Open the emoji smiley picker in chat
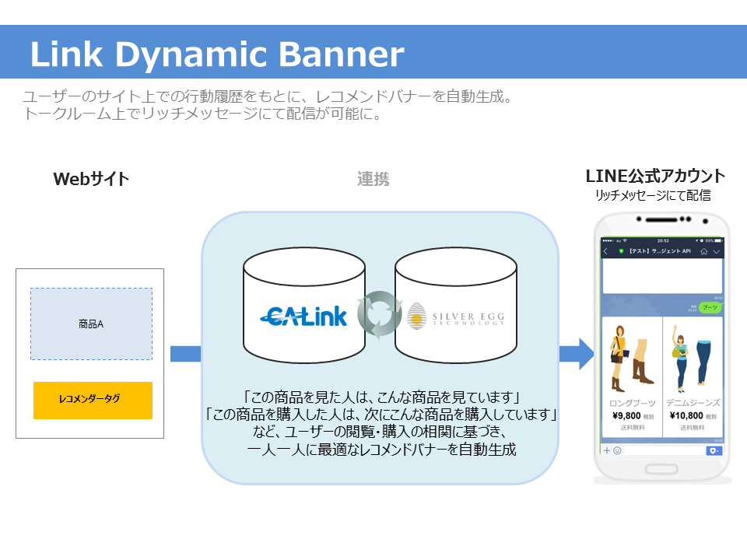 pyautogui.click(x=617, y=450)
